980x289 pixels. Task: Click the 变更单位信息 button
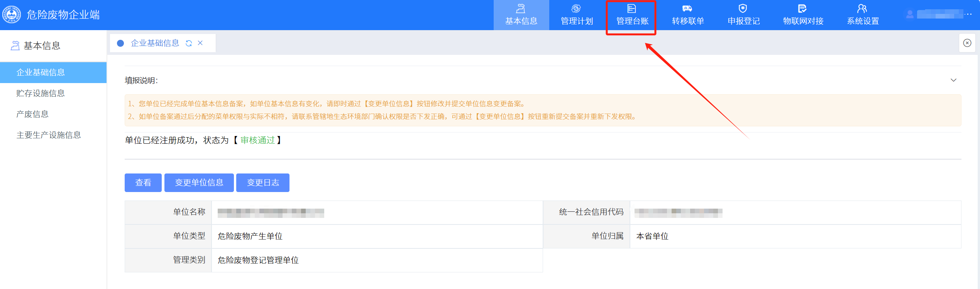(x=199, y=183)
